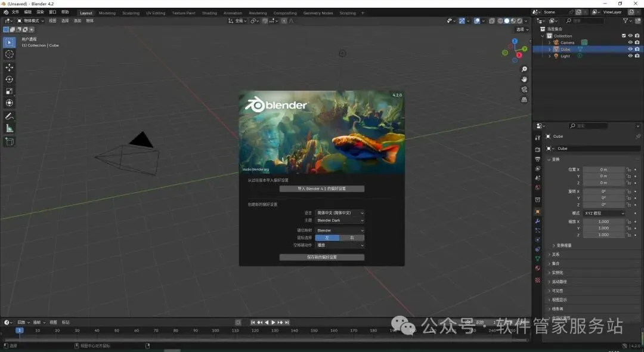Viewport: 644px width, 352px height.
Task: Select the Measure ruler tool
Action: pos(9,128)
